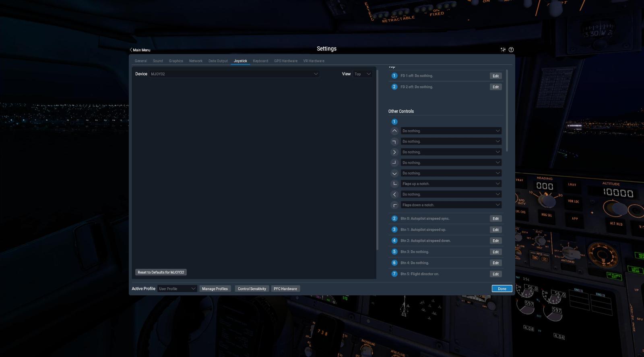The image size is (644, 357).
Task: Edit the FD 1 off assignment
Action: [495, 76]
